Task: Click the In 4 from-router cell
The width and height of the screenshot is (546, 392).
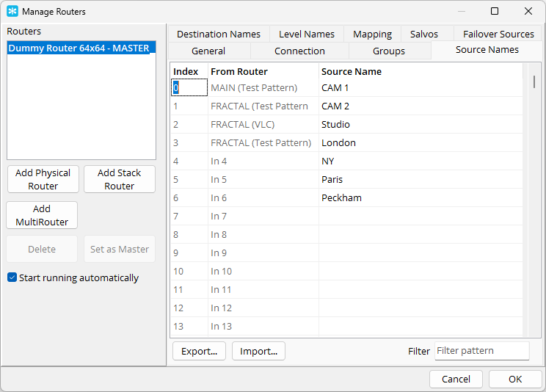Action: click(263, 161)
